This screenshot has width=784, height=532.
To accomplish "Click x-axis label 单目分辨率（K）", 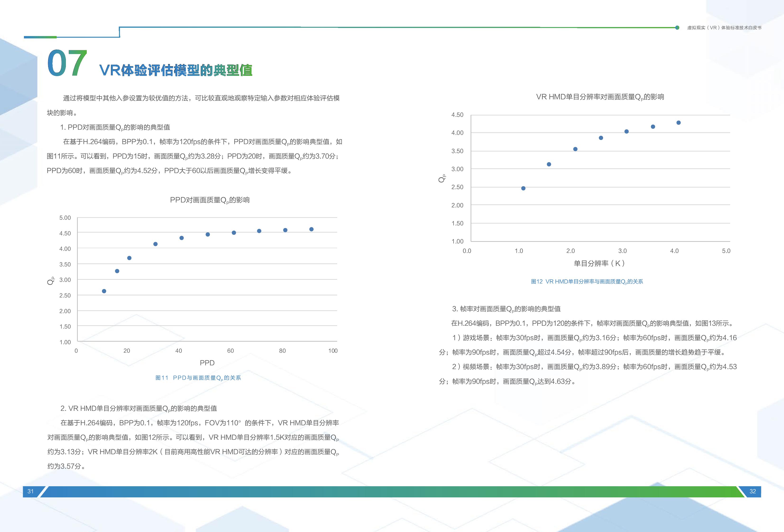I will 599,263.
